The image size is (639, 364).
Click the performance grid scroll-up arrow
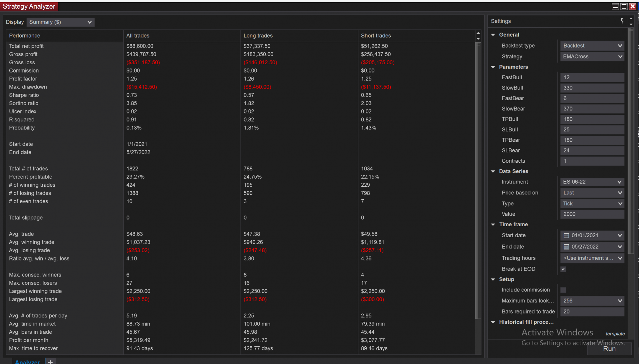pyautogui.click(x=478, y=33)
